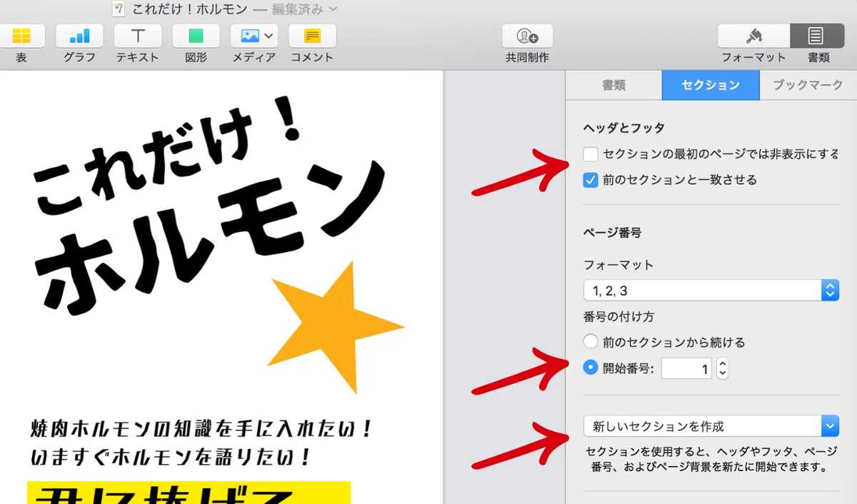
Task: Enable セクションの最初のページでは非表示にする checkbox
Action: (591, 153)
